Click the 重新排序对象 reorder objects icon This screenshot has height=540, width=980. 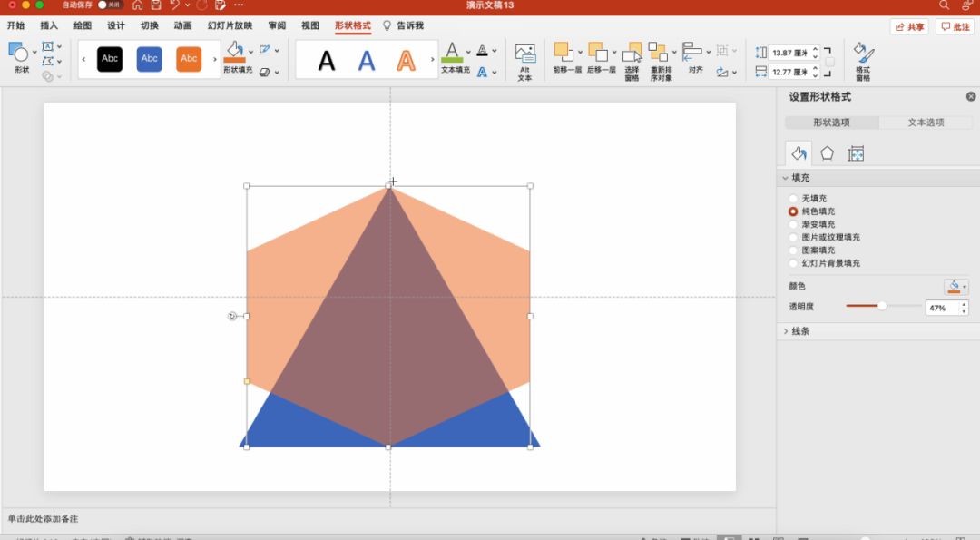point(659,53)
